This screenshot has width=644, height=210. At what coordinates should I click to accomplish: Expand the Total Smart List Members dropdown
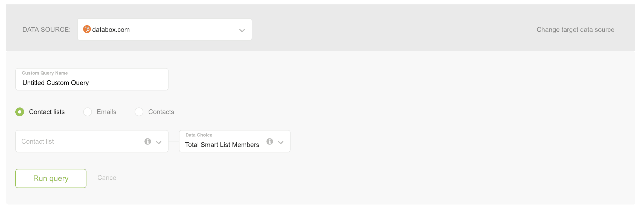point(222,144)
